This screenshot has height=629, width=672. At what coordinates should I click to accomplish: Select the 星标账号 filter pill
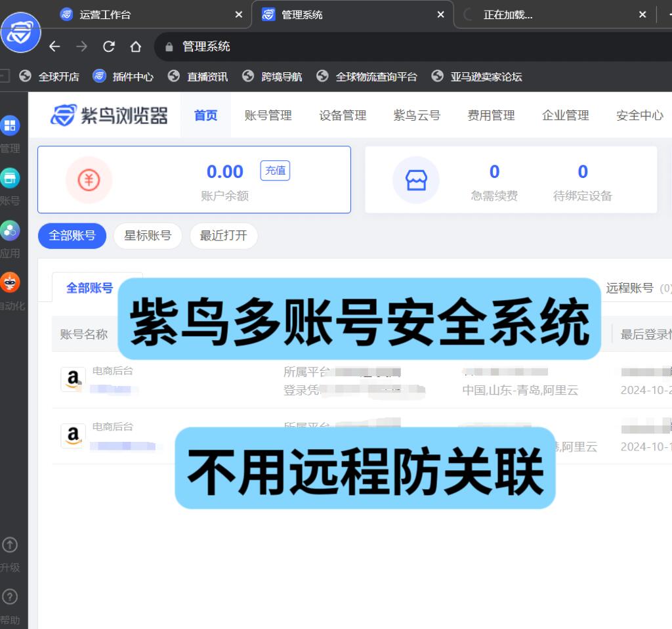pyautogui.click(x=148, y=236)
